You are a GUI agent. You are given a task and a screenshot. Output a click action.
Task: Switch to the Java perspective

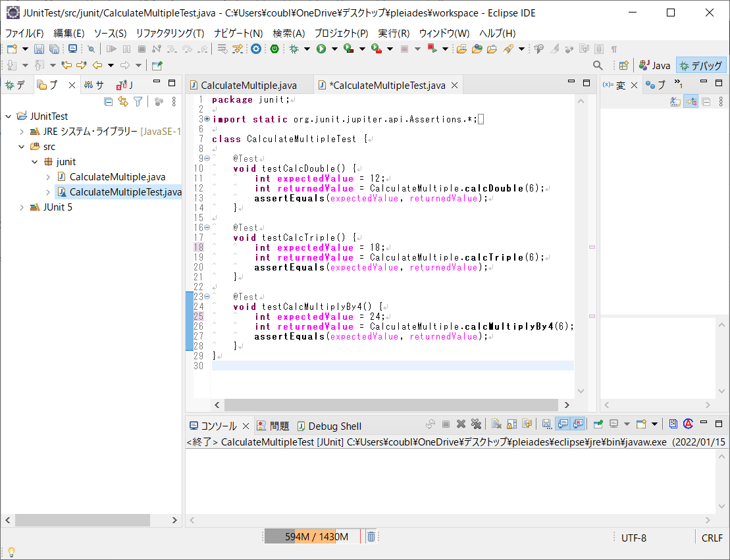(655, 66)
